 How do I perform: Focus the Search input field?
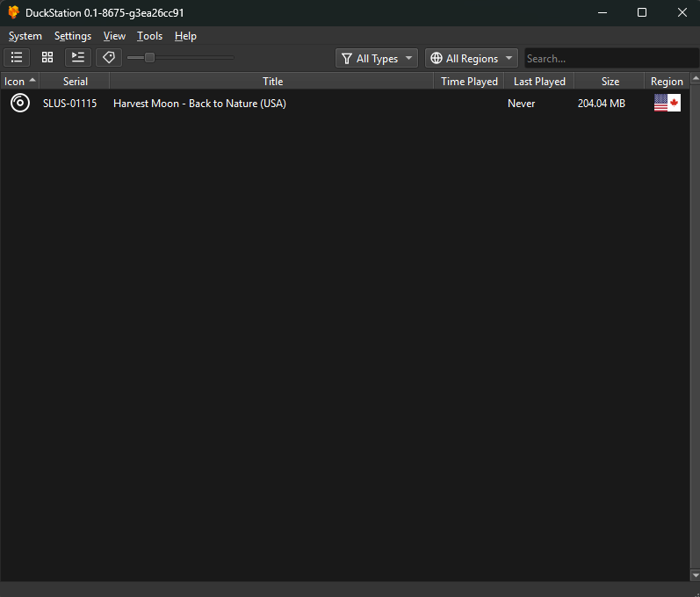pos(611,59)
